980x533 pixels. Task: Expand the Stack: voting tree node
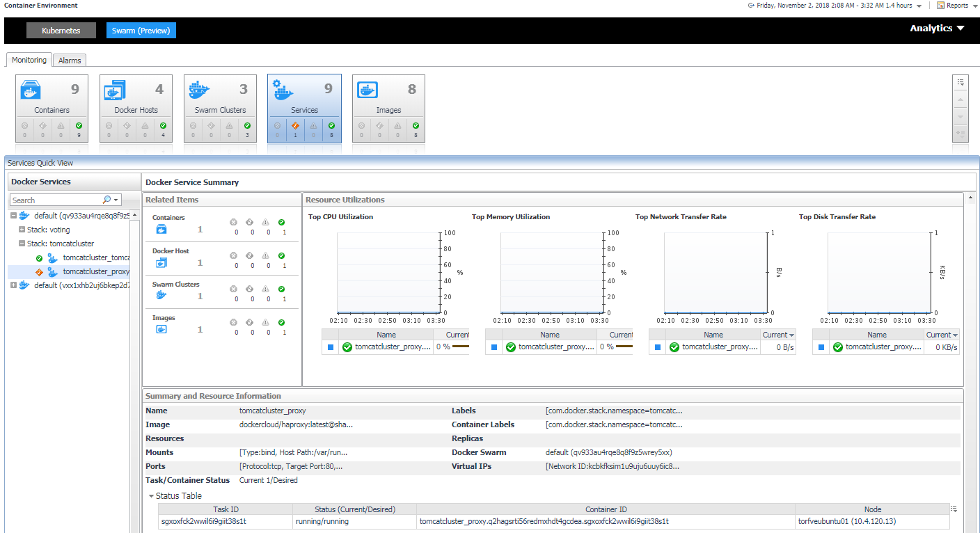[x=22, y=230]
